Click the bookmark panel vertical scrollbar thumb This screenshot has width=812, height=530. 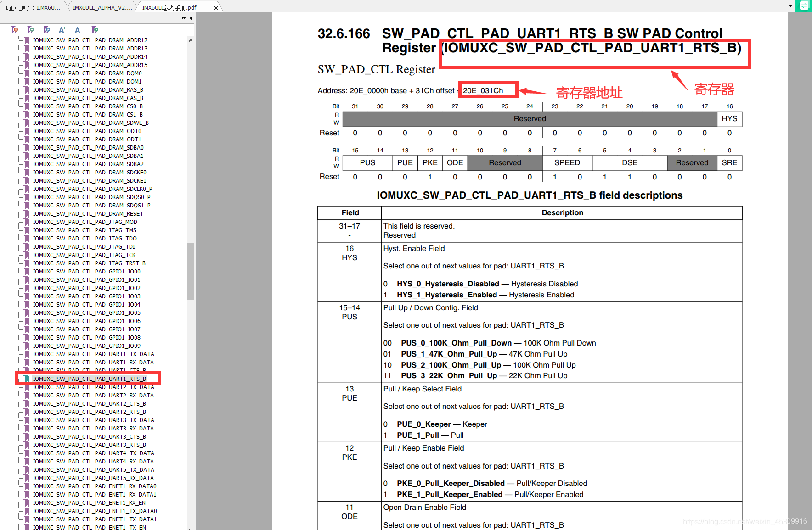click(x=191, y=271)
